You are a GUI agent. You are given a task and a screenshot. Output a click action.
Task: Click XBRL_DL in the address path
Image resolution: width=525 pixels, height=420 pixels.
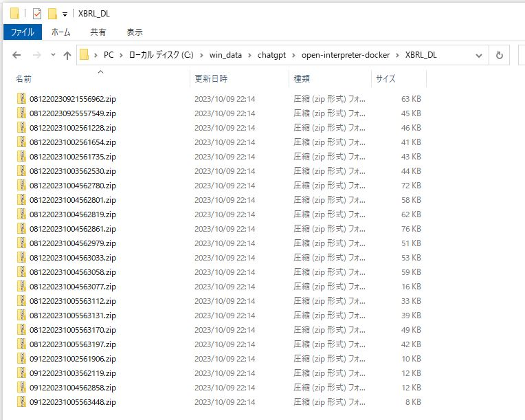click(x=421, y=55)
